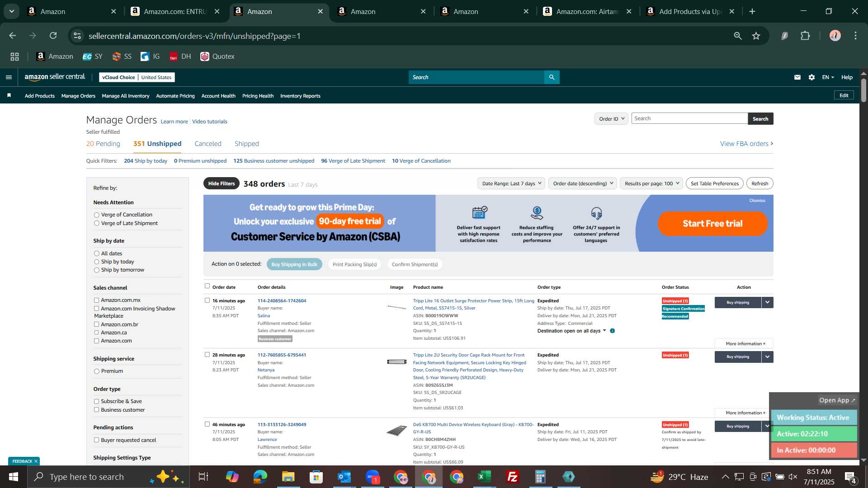Dismiss the CSBA promotional banner
868x488 pixels.
coord(757,201)
